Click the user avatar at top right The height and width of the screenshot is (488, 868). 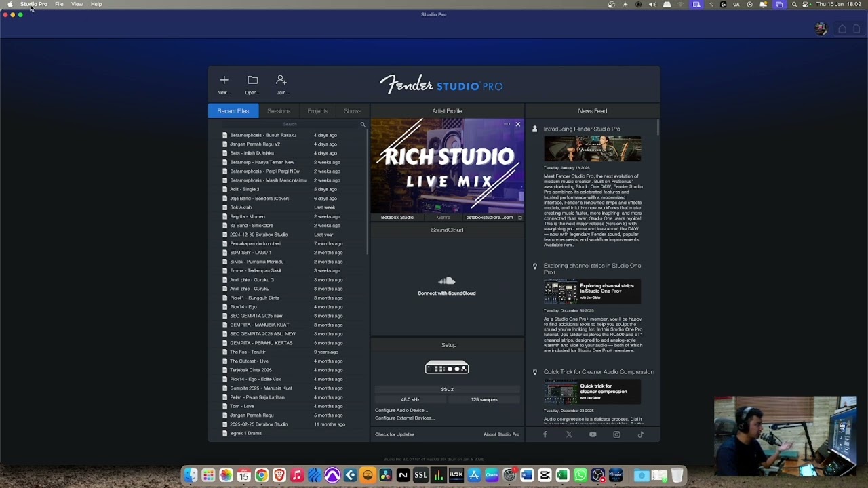click(x=821, y=29)
